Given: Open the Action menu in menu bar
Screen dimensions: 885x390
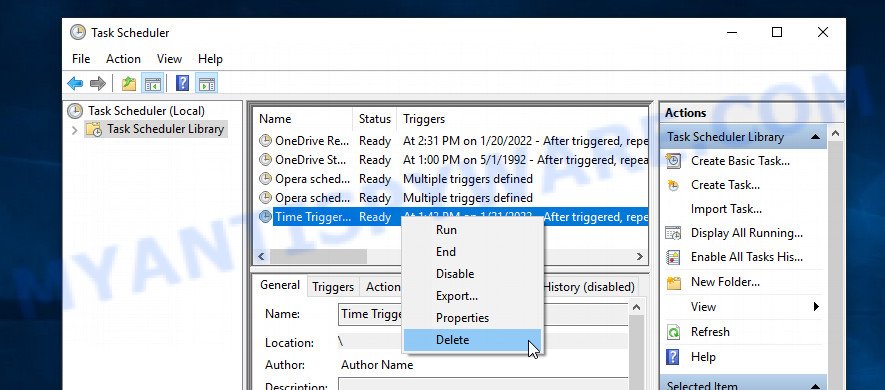Looking at the screenshot, I should [123, 59].
